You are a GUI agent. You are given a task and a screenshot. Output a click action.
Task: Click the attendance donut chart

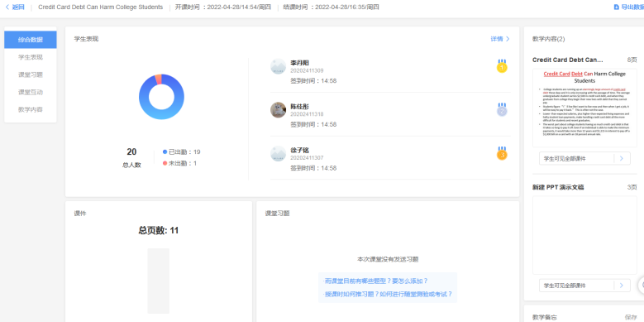point(161,97)
